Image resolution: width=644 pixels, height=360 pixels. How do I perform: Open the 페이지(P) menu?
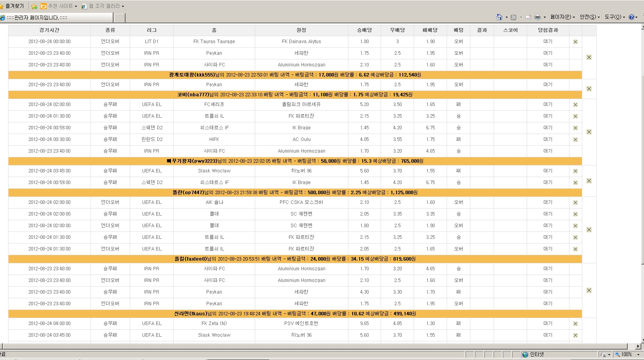[562, 17]
